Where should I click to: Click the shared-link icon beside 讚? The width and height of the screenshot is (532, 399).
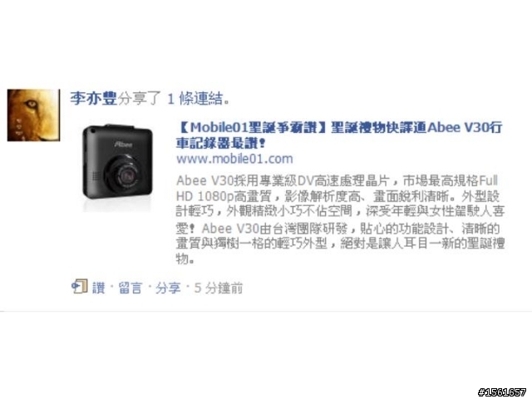pos(80,287)
